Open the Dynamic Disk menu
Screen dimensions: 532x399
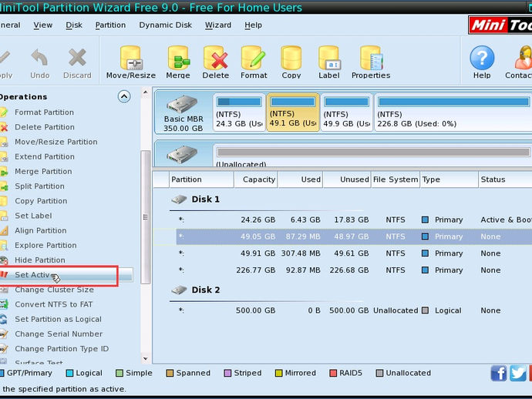pos(165,25)
